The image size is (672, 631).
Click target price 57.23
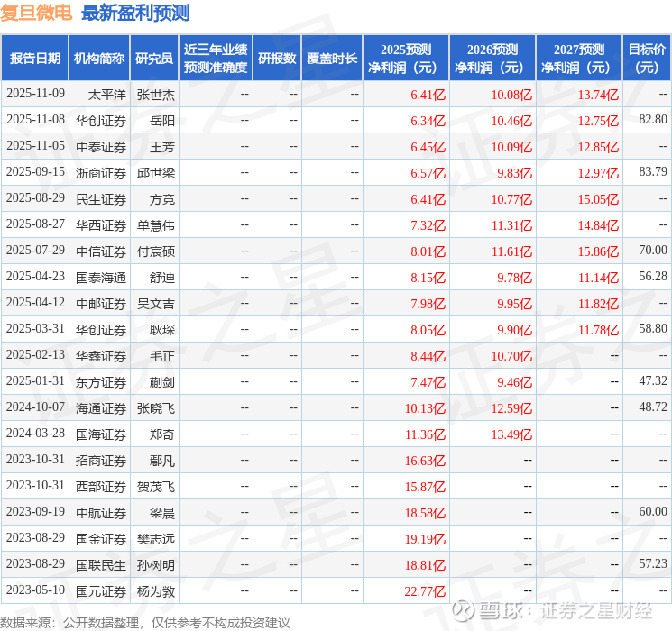tap(653, 563)
